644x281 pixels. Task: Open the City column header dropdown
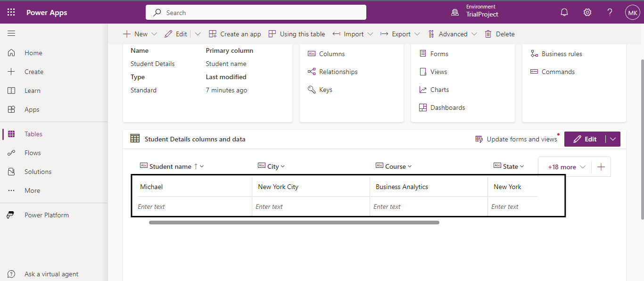coord(282,166)
